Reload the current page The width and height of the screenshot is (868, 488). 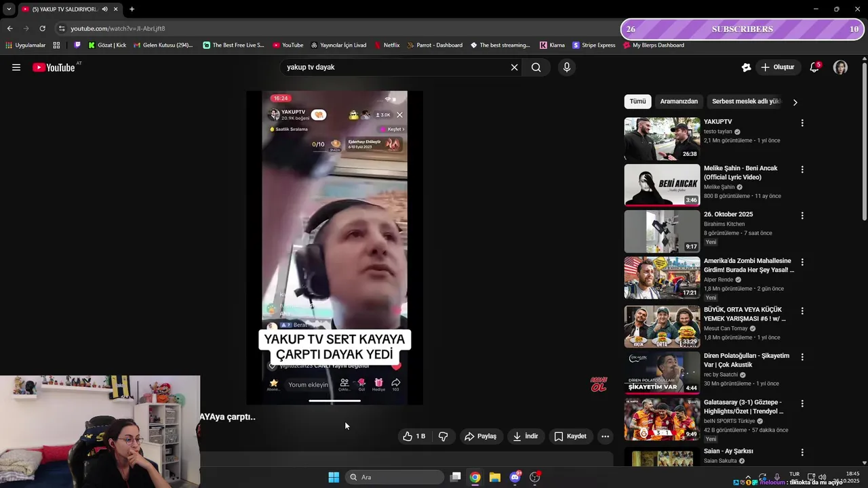point(42,28)
